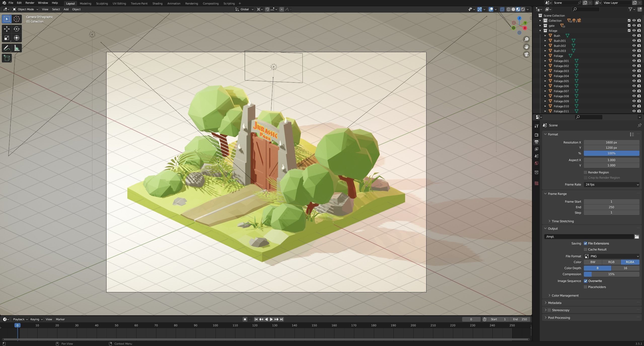
Task: Toggle X-ray mode in viewport header
Action: (502, 9)
